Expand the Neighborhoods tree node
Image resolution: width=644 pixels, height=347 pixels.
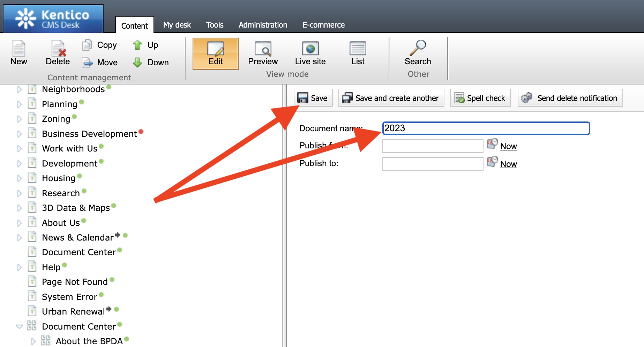[20, 89]
